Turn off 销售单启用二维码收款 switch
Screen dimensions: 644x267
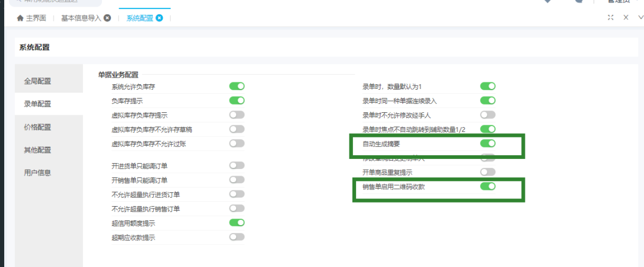488,186
